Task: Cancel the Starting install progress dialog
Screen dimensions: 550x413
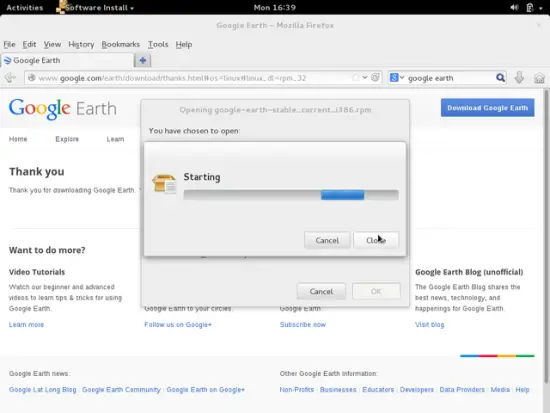Action: pyautogui.click(x=327, y=240)
